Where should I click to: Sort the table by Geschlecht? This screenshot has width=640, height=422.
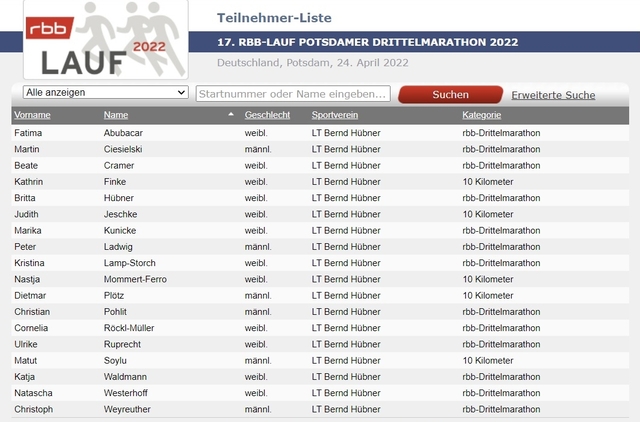click(x=267, y=115)
